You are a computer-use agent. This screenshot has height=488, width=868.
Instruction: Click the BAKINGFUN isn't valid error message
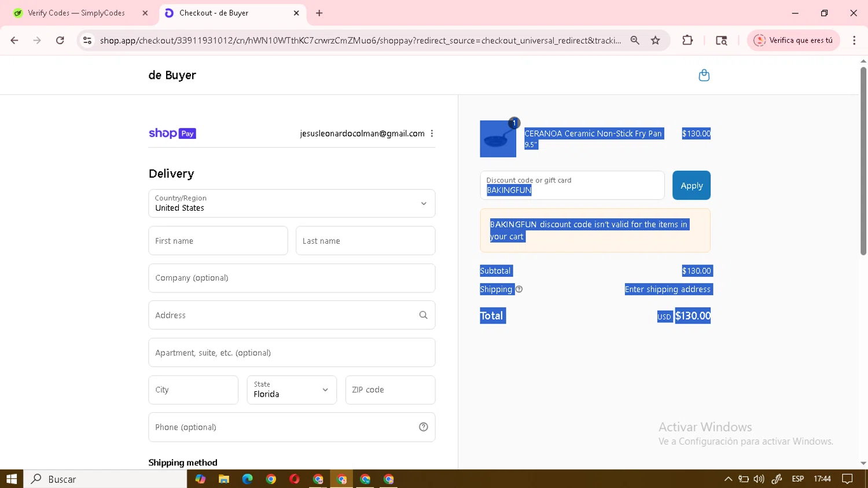point(595,230)
